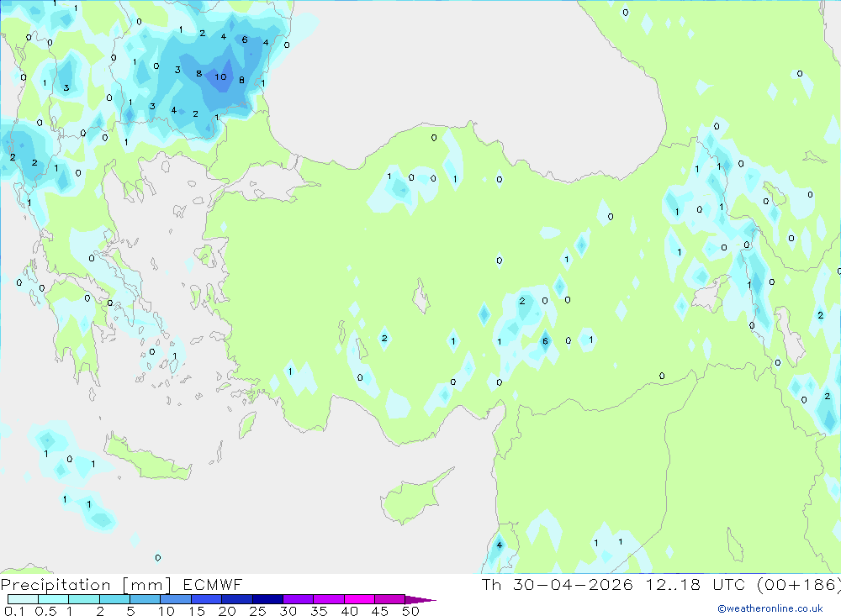Image resolution: width=841 pixels, height=616 pixels.
Task: Click the 40–45 mm bright magenta swatch
Action: pos(359,599)
